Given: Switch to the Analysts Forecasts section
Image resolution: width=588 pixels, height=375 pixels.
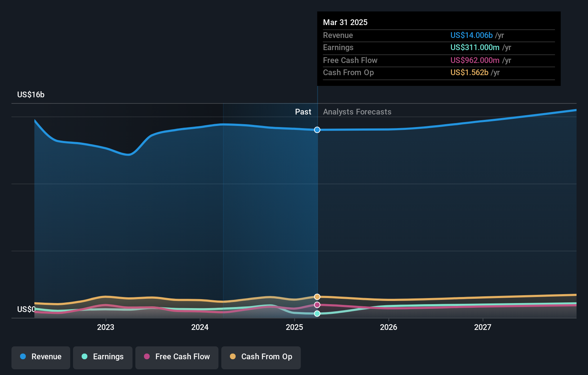Looking at the screenshot, I should (x=357, y=112).
